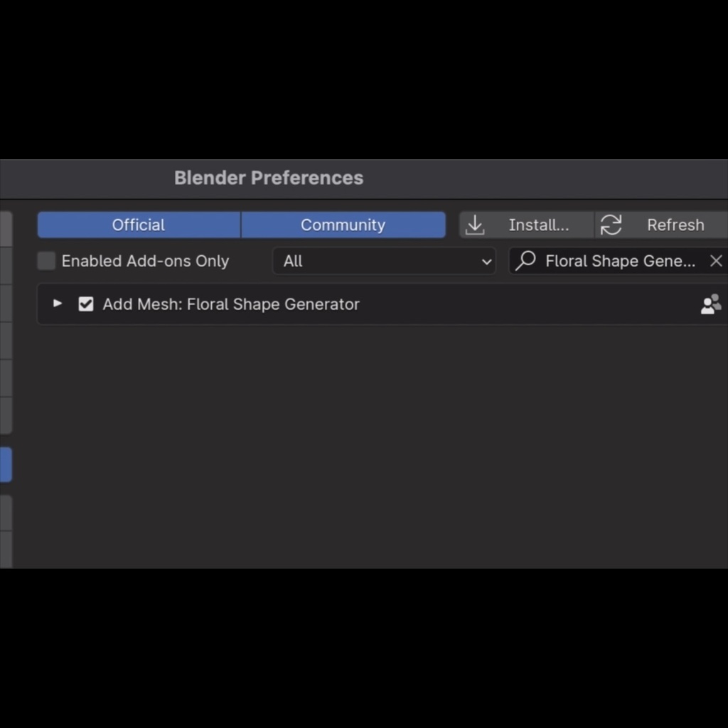
Task: Toggle the Enabled Add-ons Only checkbox
Action: 45,261
